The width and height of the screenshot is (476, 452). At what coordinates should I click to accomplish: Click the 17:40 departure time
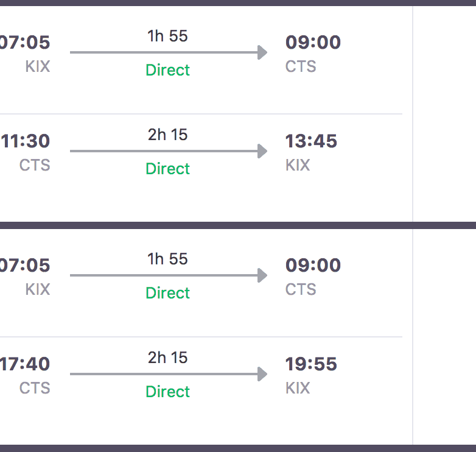point(26,364)
